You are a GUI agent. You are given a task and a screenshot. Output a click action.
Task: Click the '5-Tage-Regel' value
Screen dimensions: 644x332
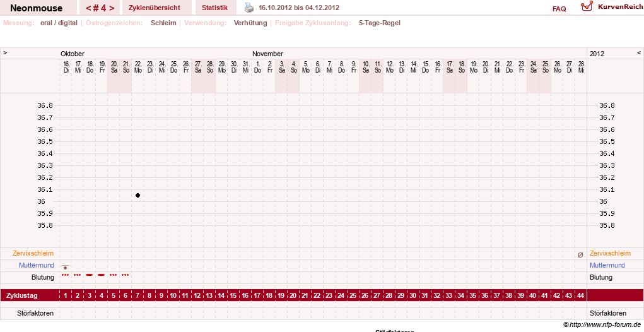point(380,23)
